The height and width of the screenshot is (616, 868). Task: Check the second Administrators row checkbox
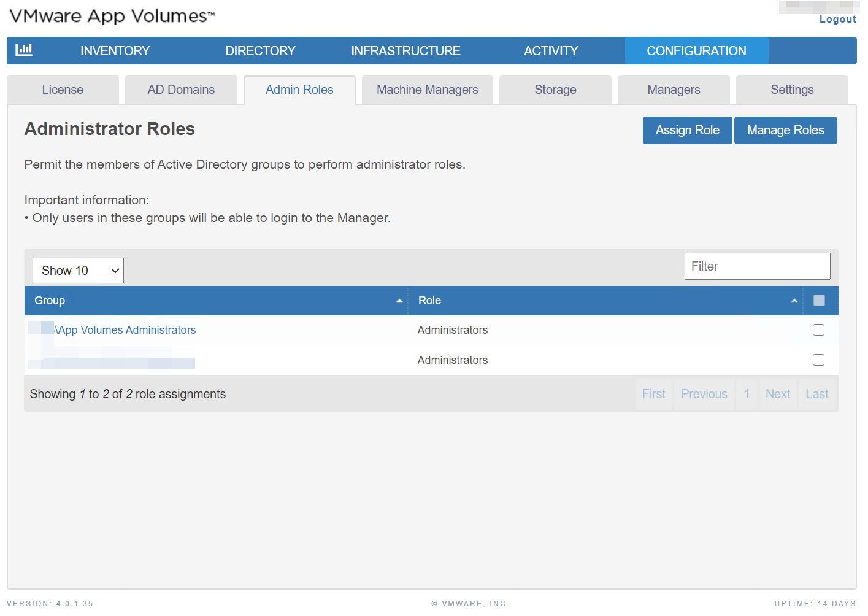point(818,360)
